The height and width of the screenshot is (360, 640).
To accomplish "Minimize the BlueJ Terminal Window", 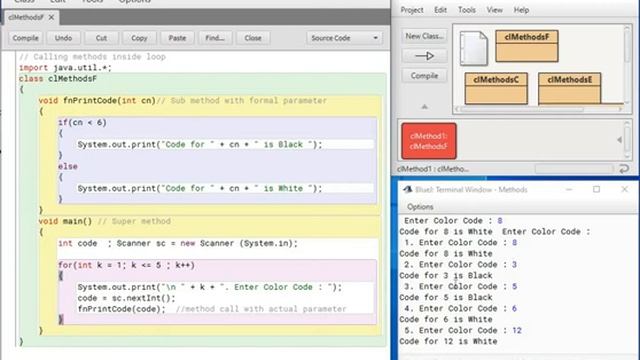I will [569, 189].
